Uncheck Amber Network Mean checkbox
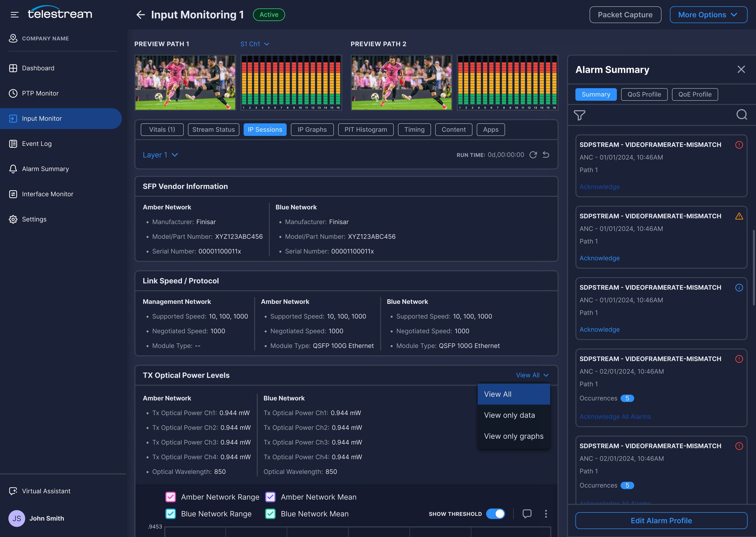 coord(271,497)
